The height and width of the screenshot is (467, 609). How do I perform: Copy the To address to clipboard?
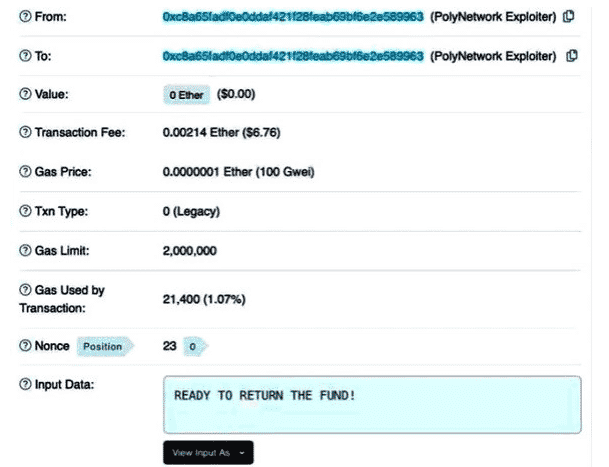pyautogui.click(x=570, y=56)
